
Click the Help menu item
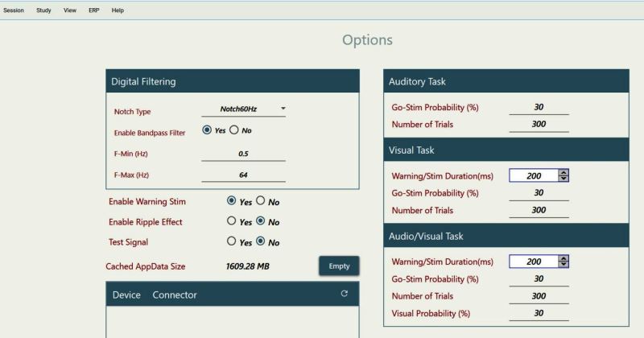(x=118, y=10)
